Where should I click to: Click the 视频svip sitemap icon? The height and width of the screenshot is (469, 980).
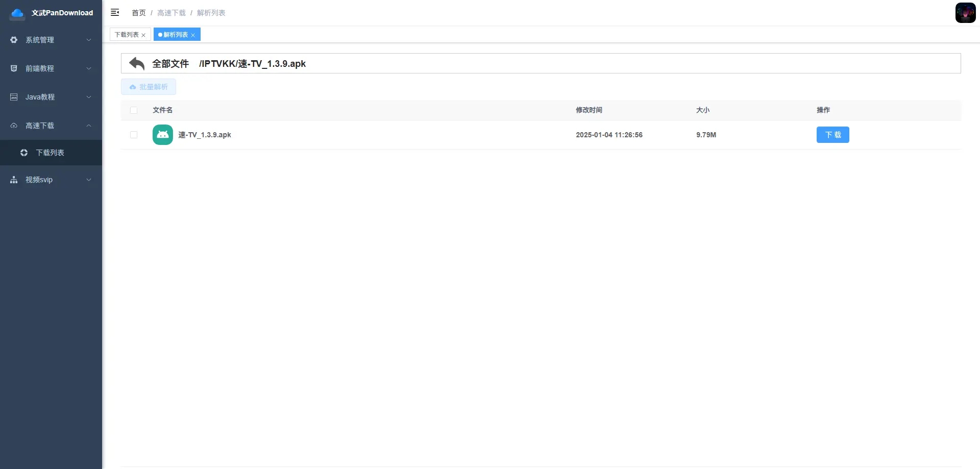14,180
